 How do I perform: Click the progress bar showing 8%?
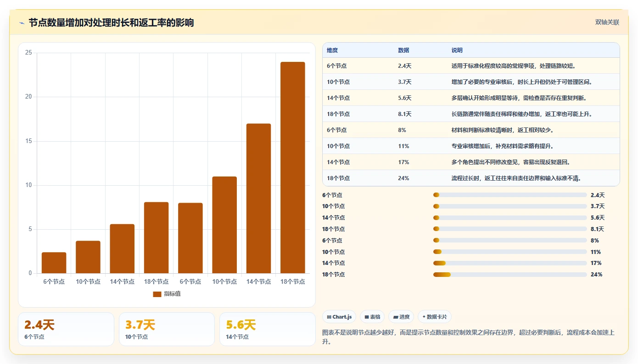(x=510, y=241)
